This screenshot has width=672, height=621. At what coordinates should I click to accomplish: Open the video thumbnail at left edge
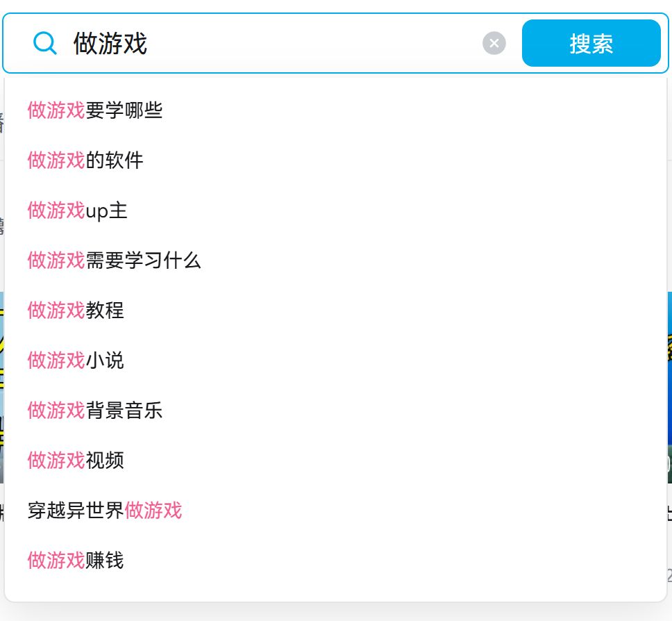coord(2,389)
